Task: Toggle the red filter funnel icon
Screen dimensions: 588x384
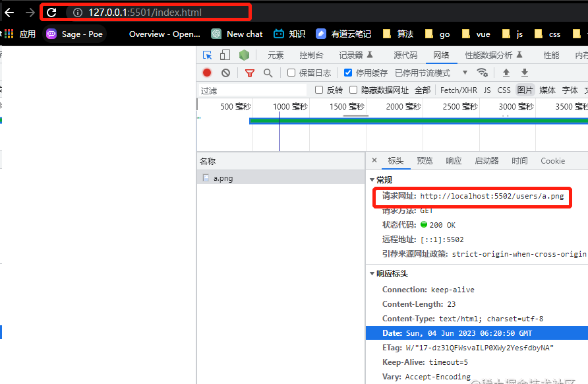Action: (250, 73)
